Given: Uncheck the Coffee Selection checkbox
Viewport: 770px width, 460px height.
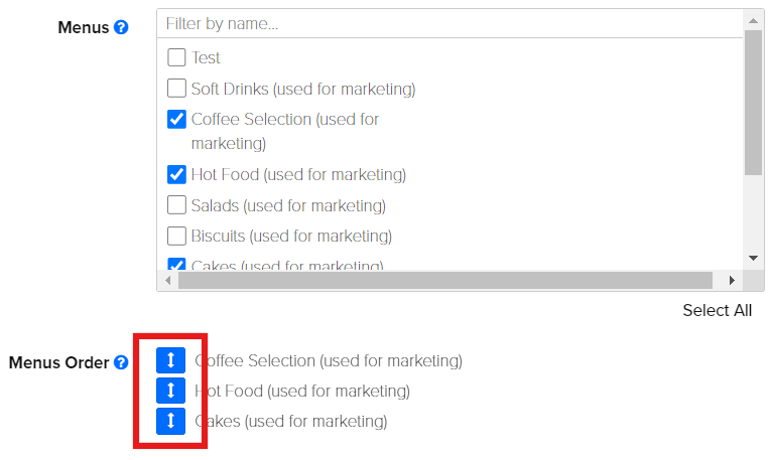Looking at the screenshot, I should pyautogui.click(x=176, y=119).
